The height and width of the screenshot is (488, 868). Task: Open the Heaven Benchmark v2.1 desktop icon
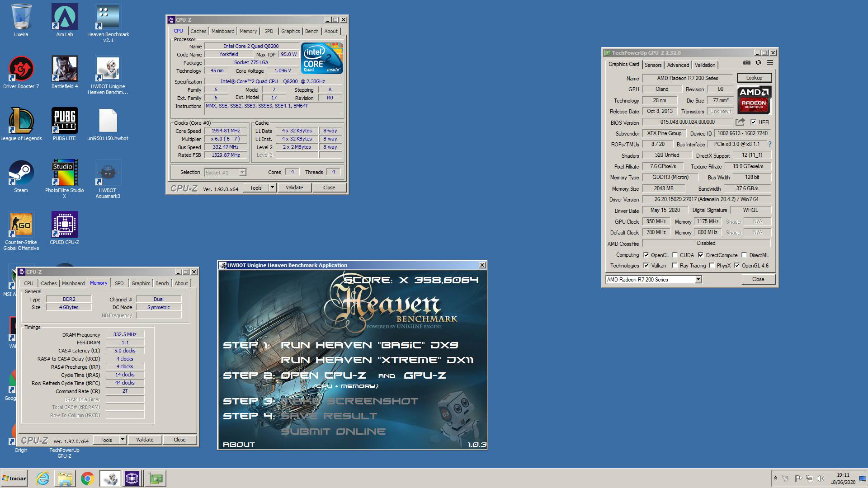coord(108,23)
